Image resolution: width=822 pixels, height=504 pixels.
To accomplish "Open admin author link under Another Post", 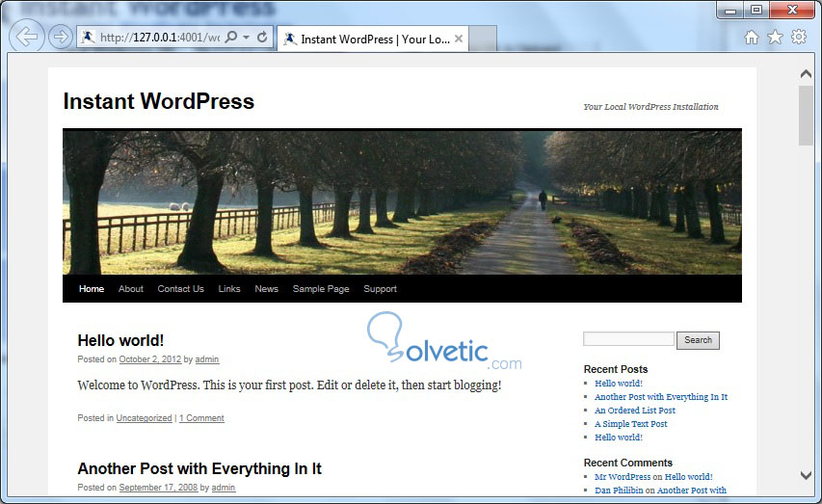I will (x=224, y=488).
